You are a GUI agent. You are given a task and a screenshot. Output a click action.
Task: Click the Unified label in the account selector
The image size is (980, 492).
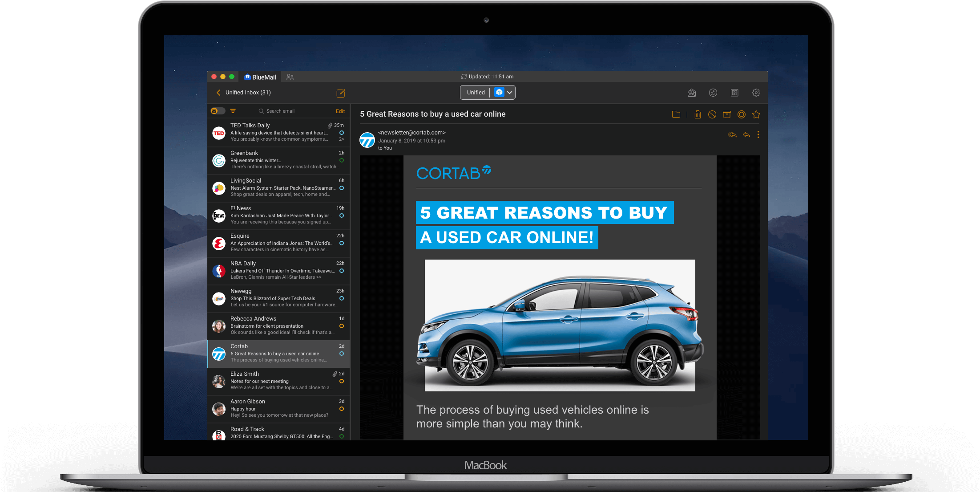tap(476, 93)
